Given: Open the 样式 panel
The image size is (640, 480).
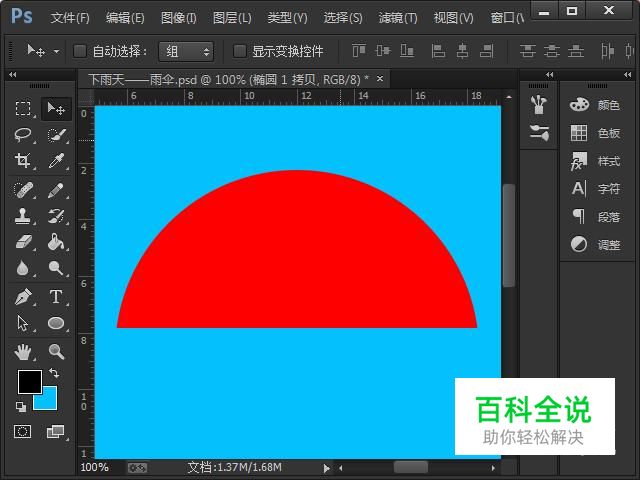Looking at the screenshot, I should [595, 161].
